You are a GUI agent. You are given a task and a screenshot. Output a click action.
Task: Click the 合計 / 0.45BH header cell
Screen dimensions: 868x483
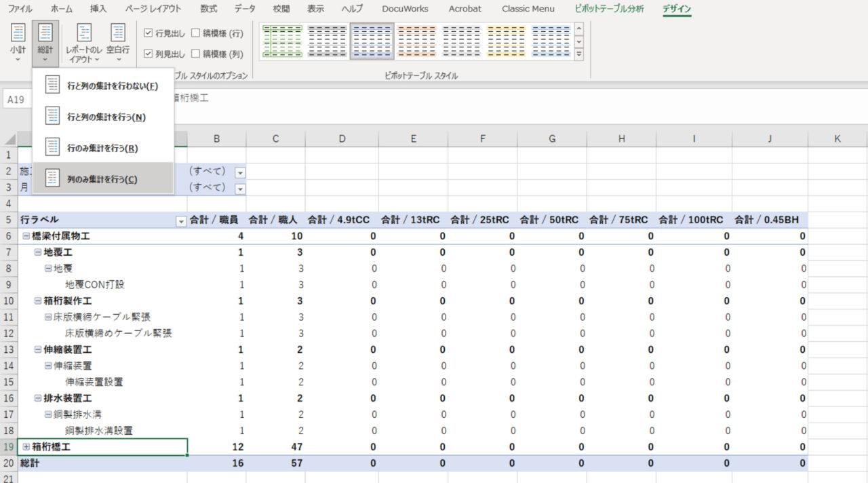click(x=770, y=220)
